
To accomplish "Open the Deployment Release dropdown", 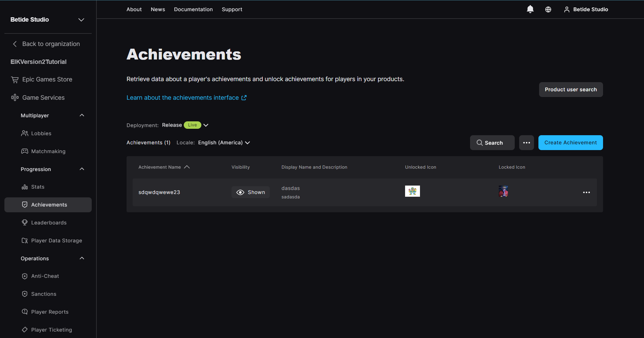I will [x=206, y=125].
